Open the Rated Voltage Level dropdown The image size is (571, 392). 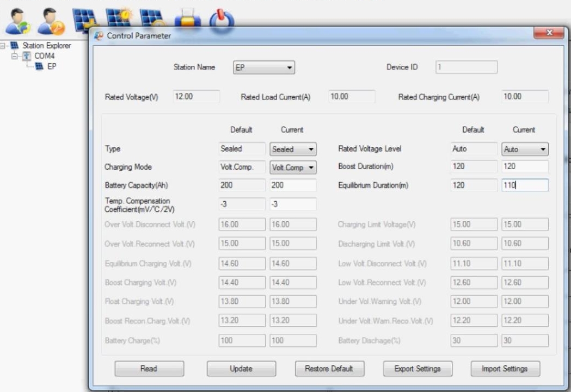524,149
